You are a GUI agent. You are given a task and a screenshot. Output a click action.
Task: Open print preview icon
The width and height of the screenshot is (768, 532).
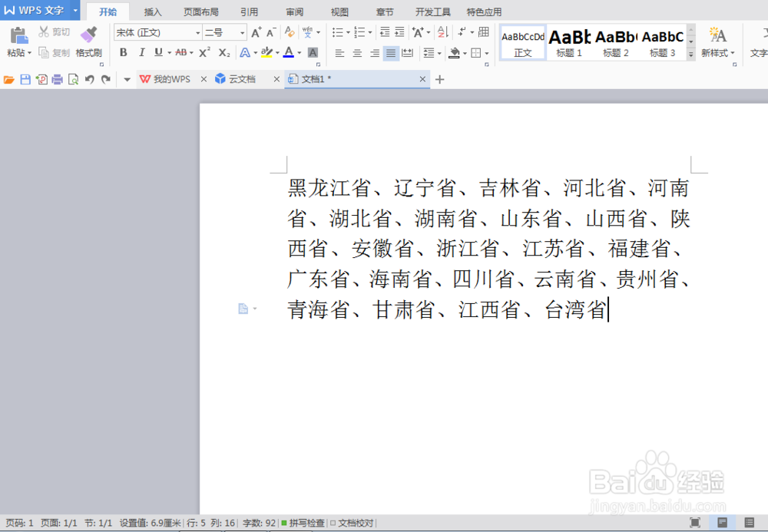coord(73,79)
